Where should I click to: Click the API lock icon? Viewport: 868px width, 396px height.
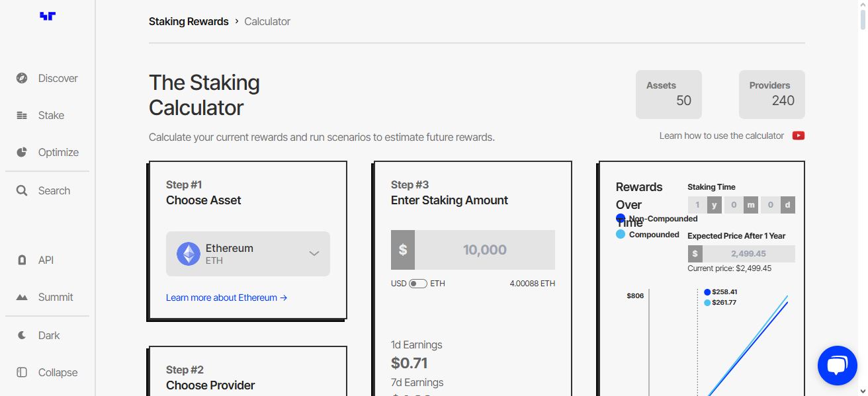[22, 260]
